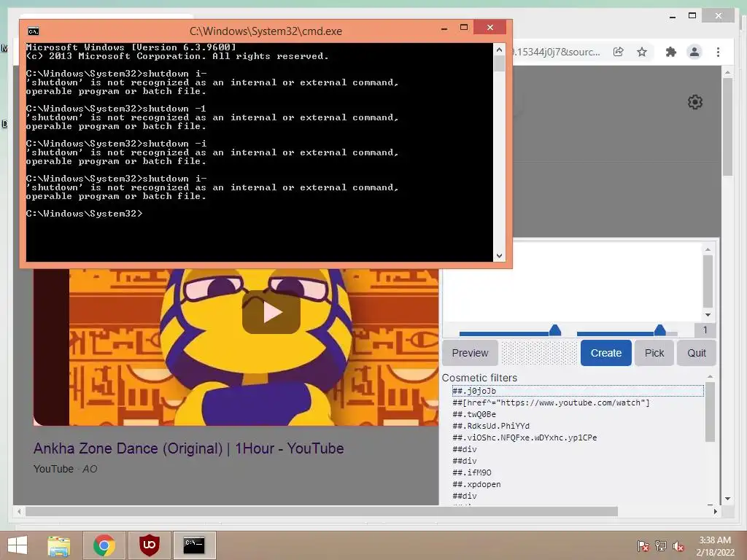Screen dimensions: 747x560
Task: Bookmark page with star icon
Action: pos(642,52)
